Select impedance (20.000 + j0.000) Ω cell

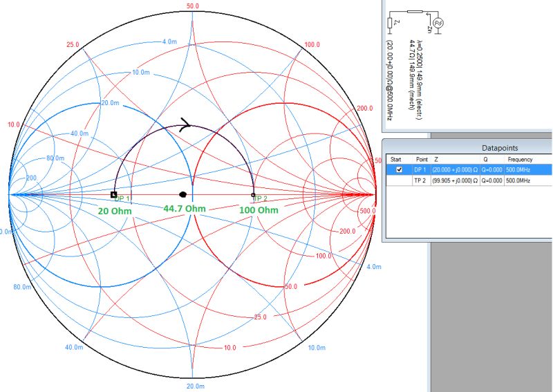[x=455, y=169]
